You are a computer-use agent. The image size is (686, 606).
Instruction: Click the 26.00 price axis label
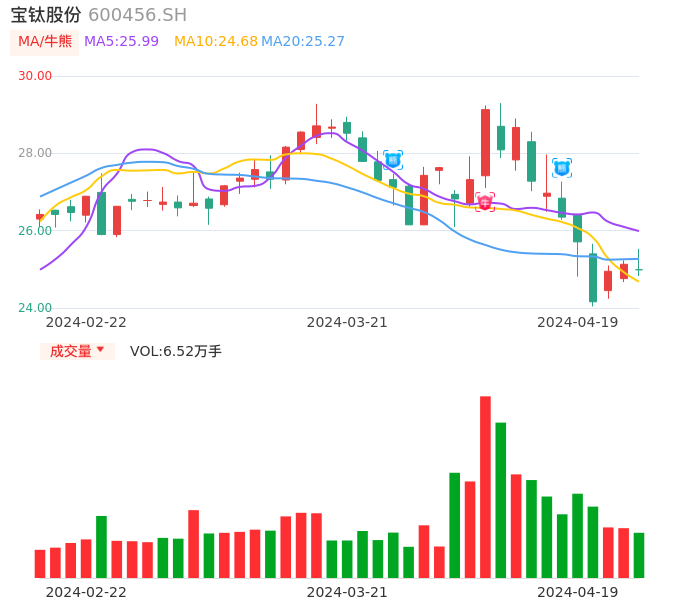coord(35,231)
